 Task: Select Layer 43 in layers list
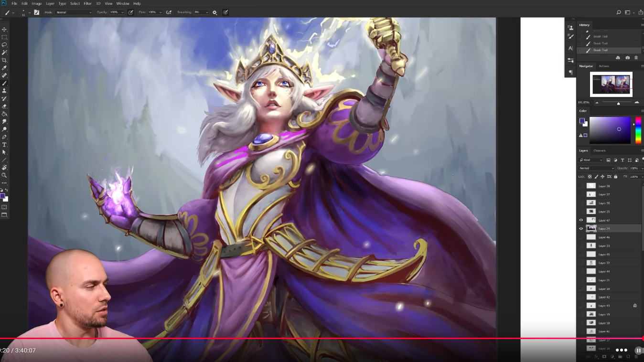pyautogui.click(x=610, y=306)
